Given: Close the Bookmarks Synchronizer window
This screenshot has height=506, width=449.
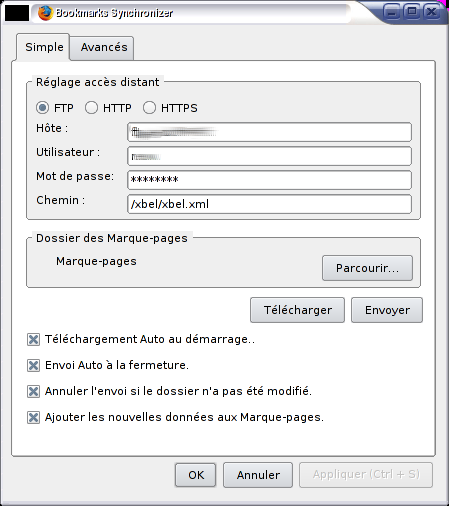Looking at the screenshot, I should pyautogui.click(x=432, y=12).
